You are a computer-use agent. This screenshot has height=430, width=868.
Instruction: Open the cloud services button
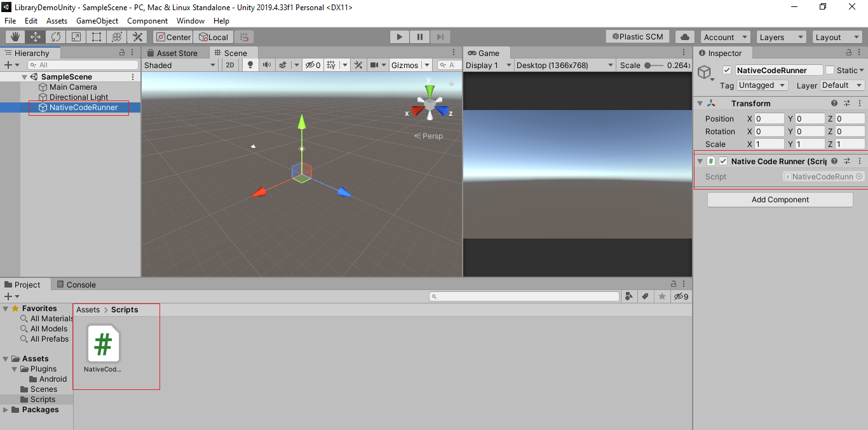pos(684,37)
